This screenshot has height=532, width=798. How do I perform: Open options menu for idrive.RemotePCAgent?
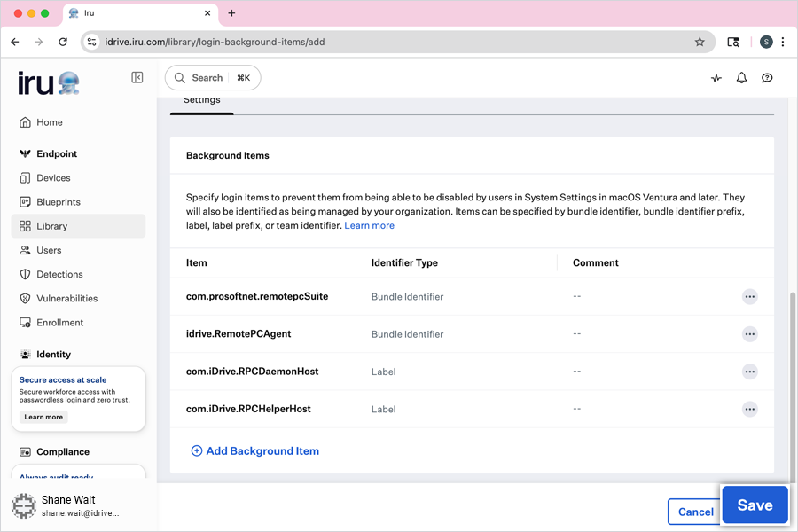(750, 334)
